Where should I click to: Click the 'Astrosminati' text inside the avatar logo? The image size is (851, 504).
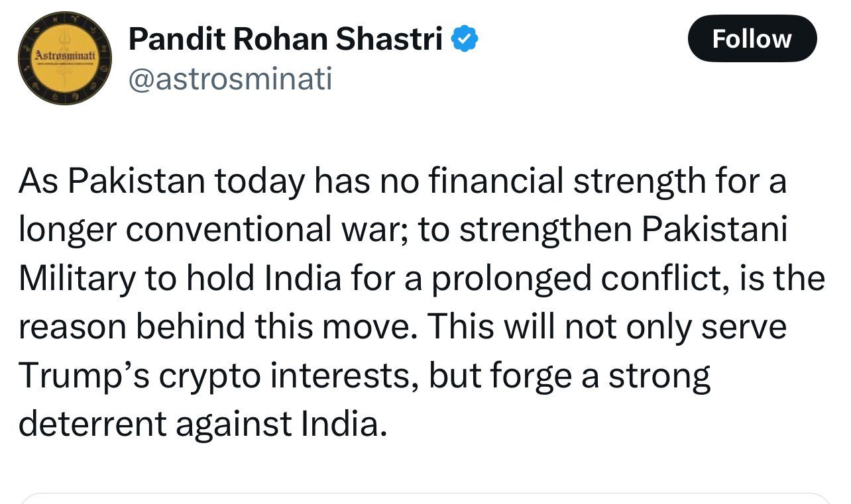(64, 55)
